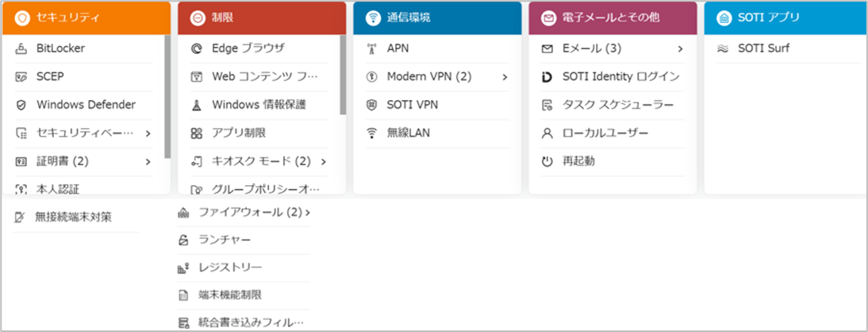Click the ランチャー icon
This screenshot has width=868, height=332.
point(183,241)
